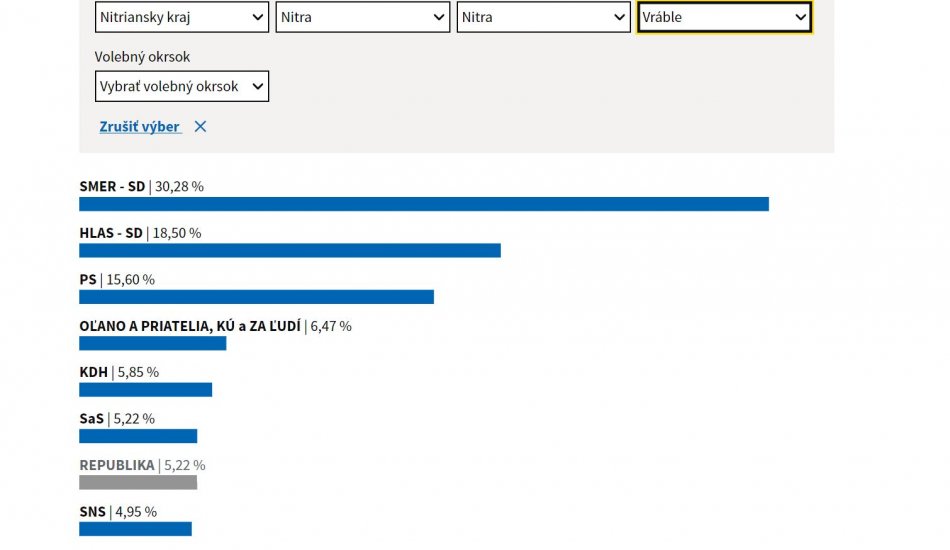
Task: Select the SNS result bar
Action: [x=135, y=529]
